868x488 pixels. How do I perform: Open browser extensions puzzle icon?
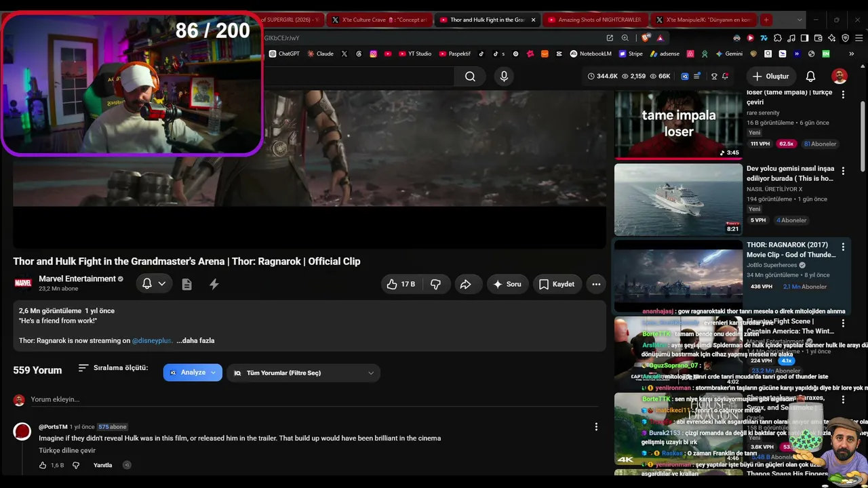pyautogui.click(x=778, y=38)
